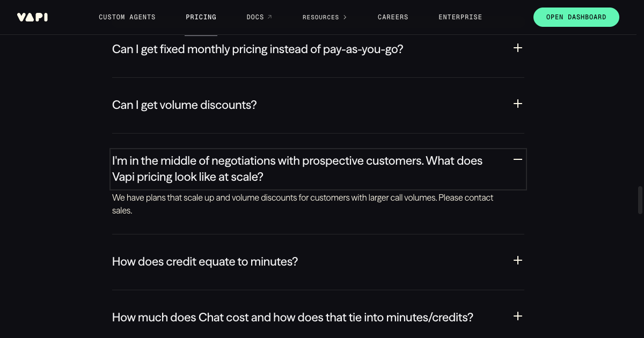Click the plus icon beside fixed monthly pricing question
This screenshot has height=338, width=644.
517,48
